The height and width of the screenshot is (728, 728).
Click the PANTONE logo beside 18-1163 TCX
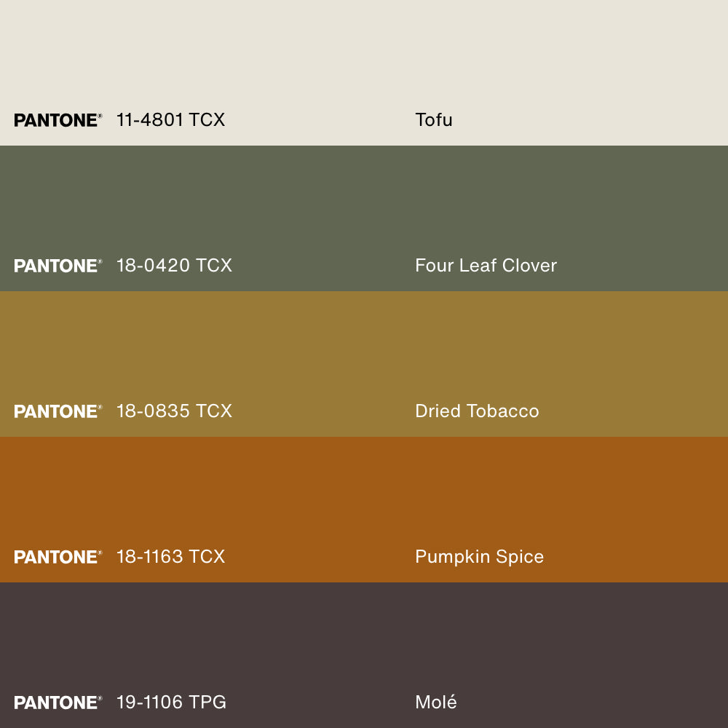(58, 557)
